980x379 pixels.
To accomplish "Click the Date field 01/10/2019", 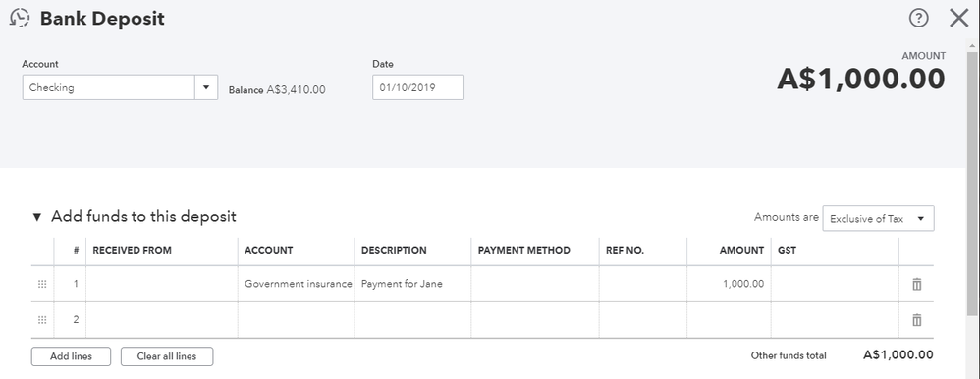I will point(418,87).
